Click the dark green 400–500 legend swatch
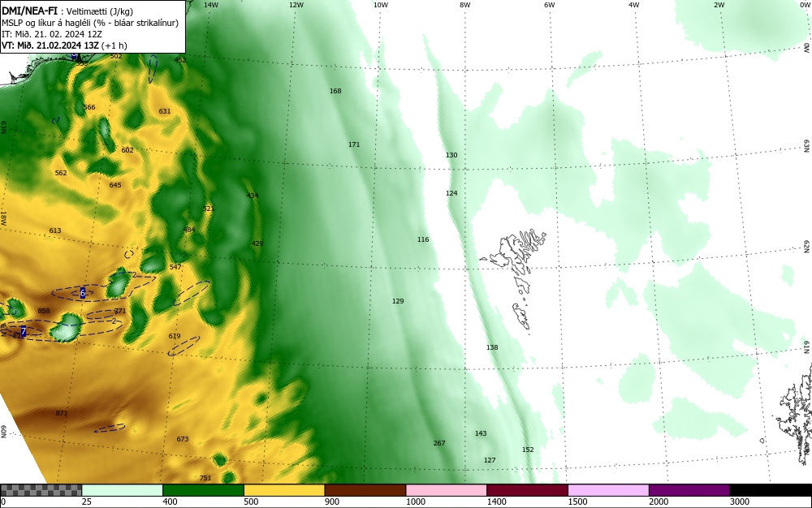The height and width of the screenshot is (508, 812). [x=203, y=490]
